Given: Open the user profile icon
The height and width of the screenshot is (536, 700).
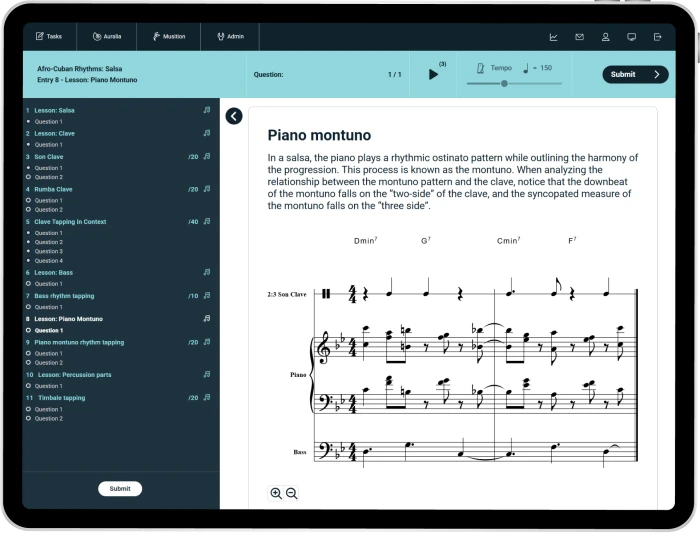Looking at the screenshot, I should coord(605,37).
